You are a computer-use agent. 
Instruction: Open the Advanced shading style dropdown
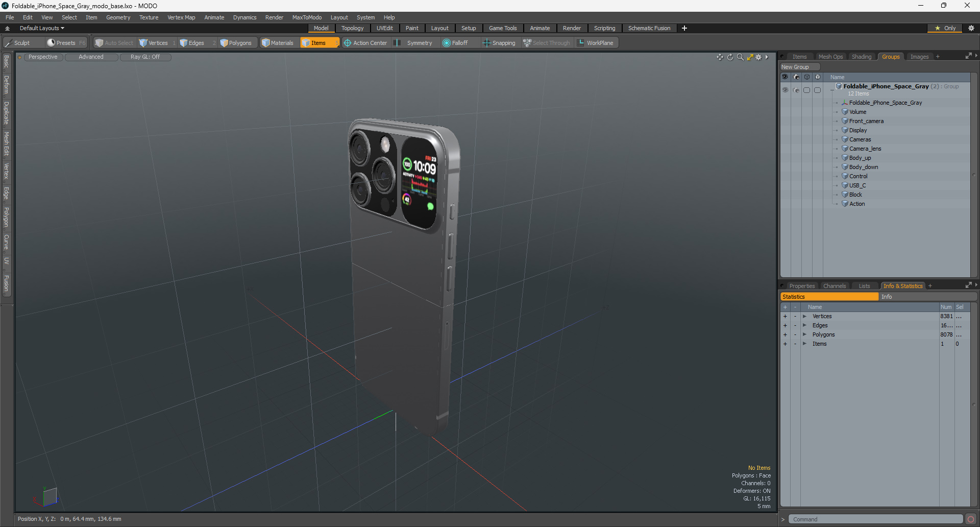point(91,57)
